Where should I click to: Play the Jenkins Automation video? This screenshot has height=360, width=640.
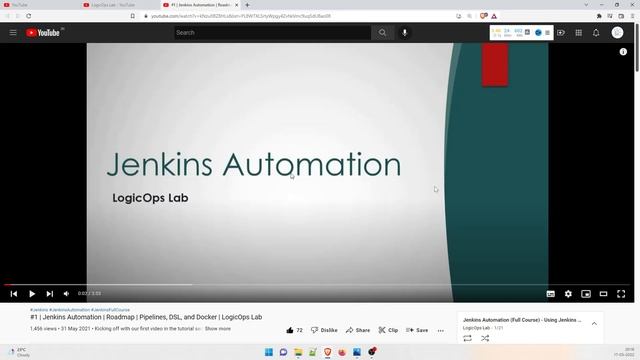coord(32,293)
